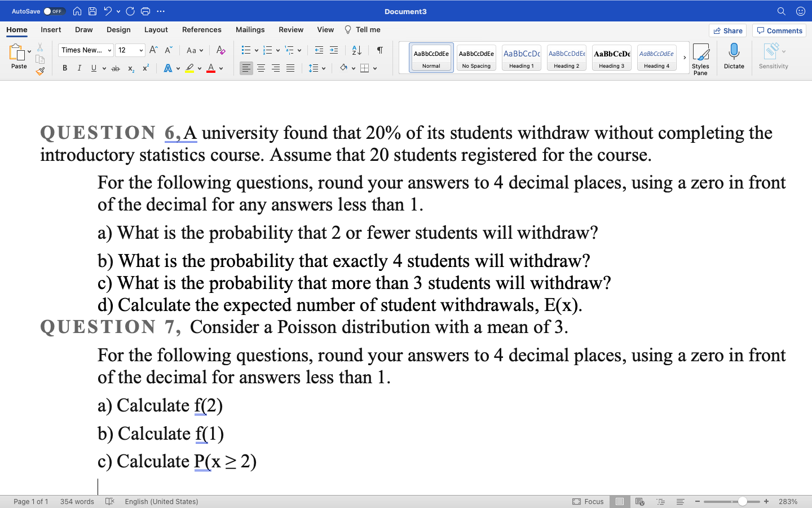This screenshot has height=508, width=812.
Task: Expand the styles gallery arrow
Action: pos(685,58)
